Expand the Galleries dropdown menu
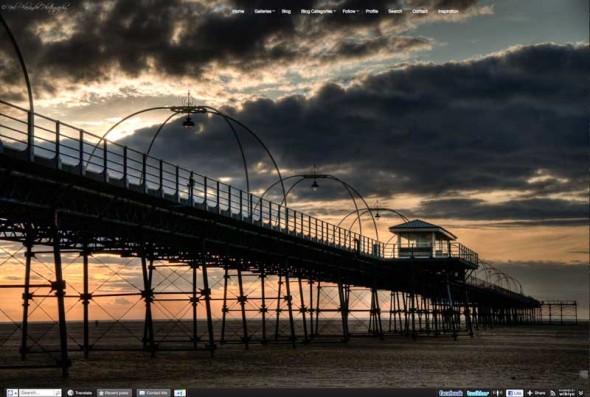Image resolution: width=590 pixels, height=397 pixels. click(264, 11)
